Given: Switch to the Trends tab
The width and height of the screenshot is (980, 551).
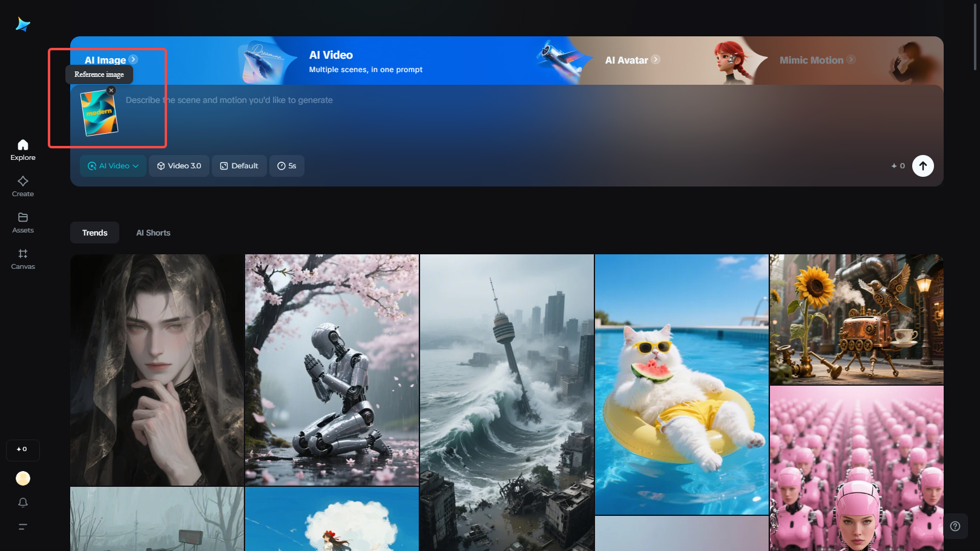Looking at the screenshot, I should (x=95, y=233).
